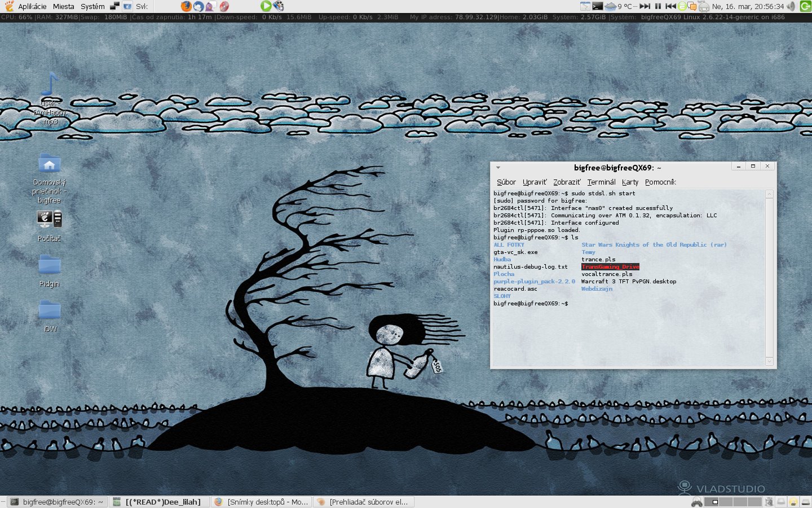
Task: Open the Miesta menu
Action: (x=64, y=6)
